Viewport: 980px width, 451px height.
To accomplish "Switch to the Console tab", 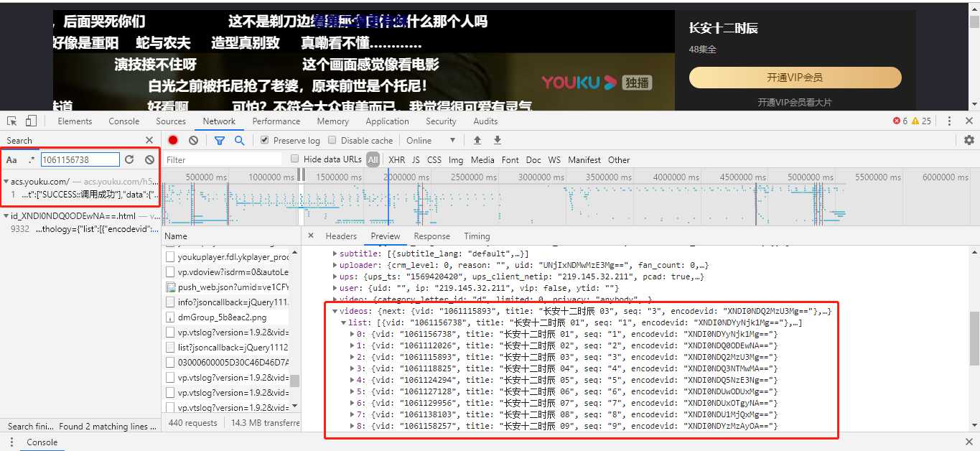I will (124, 121).
